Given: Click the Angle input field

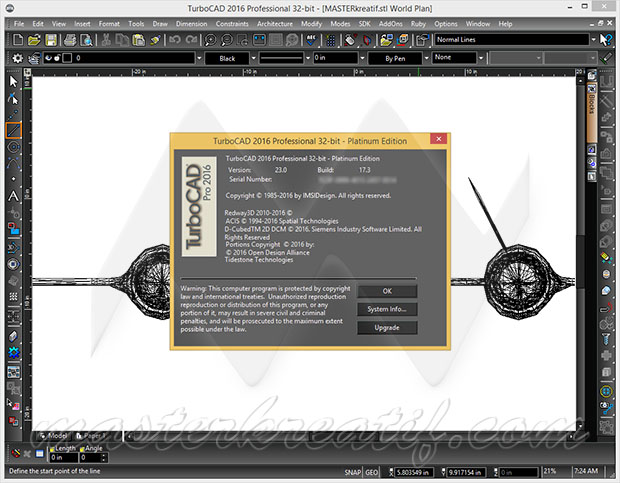Looking at the screenshot, I should (x=91, y=458).
